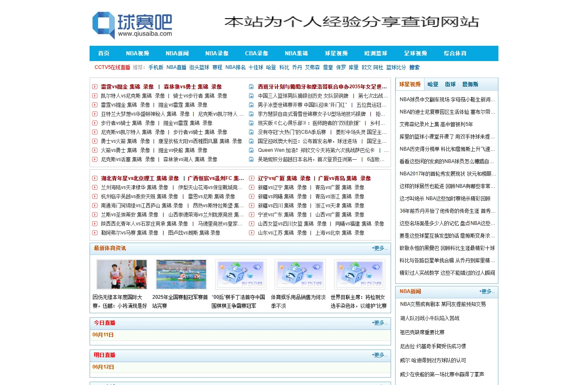Click play icon beside 湖北青年星vs北京理工 headline
Screen dimensions: 588x385
[x=95, y=178]
